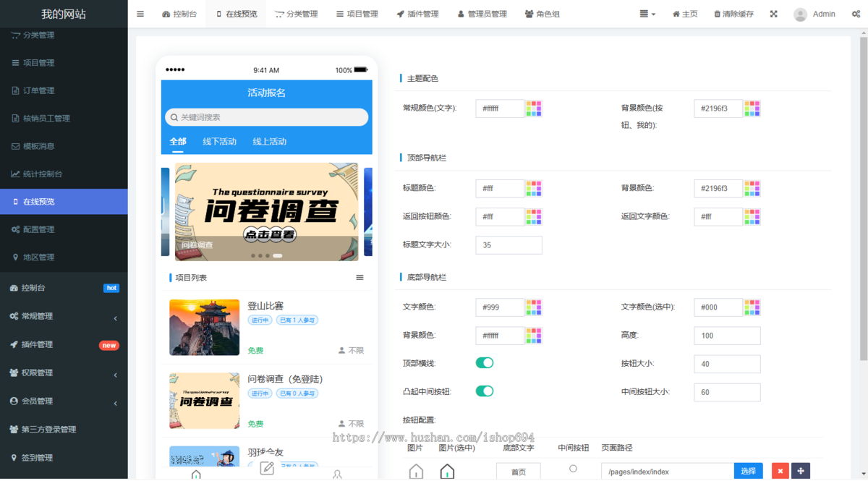
Task: Enable the 顶部横线 toggle
Action: coord(484,363)
